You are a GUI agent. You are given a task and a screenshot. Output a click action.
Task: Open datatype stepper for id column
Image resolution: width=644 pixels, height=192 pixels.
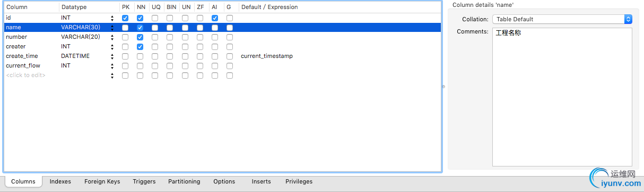tap(112, 18)
